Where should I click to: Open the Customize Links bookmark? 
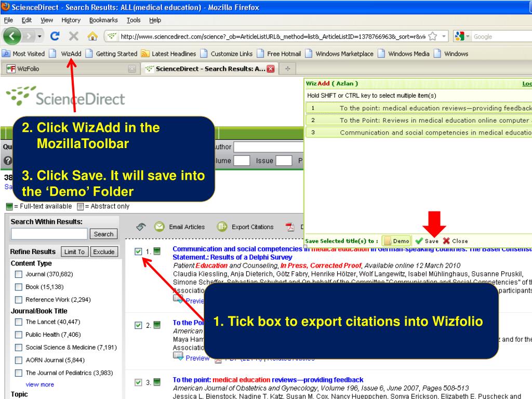click(x=227, y=54)
